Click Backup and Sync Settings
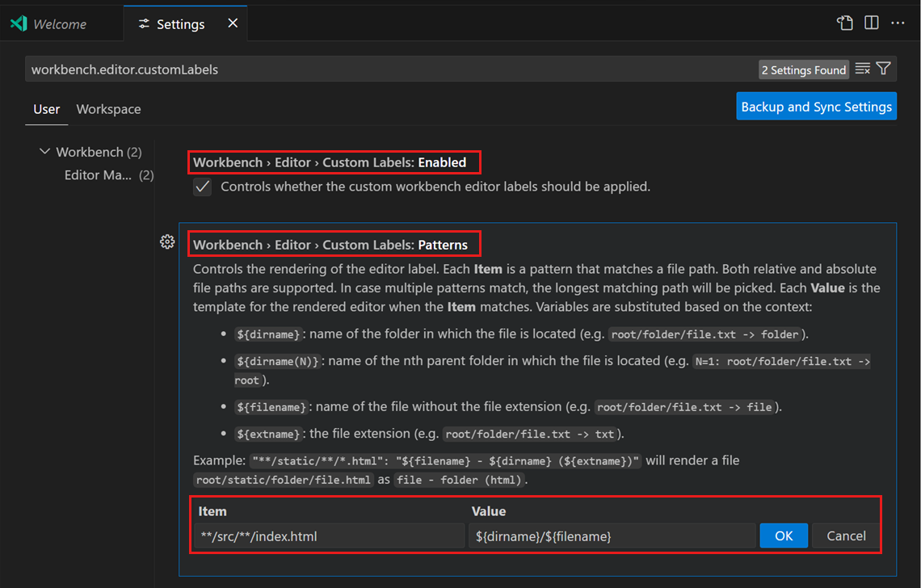The height and width of the screenshot is (588, 921). click(816, 106)
